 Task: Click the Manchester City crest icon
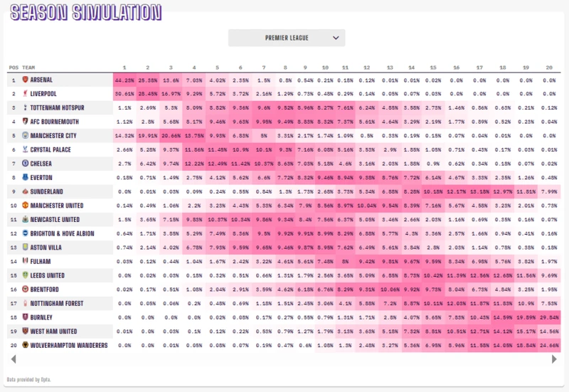(26, 135)
